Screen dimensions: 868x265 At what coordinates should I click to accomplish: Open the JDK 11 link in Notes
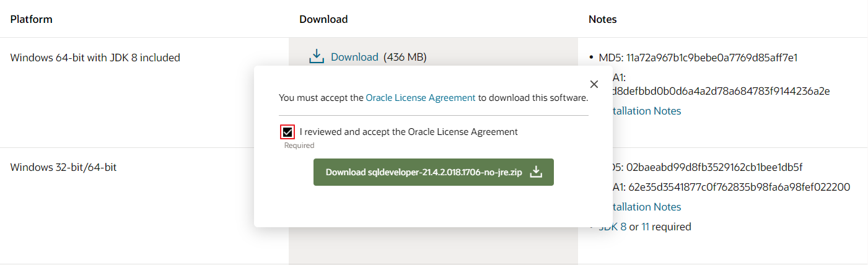point(645,227)
